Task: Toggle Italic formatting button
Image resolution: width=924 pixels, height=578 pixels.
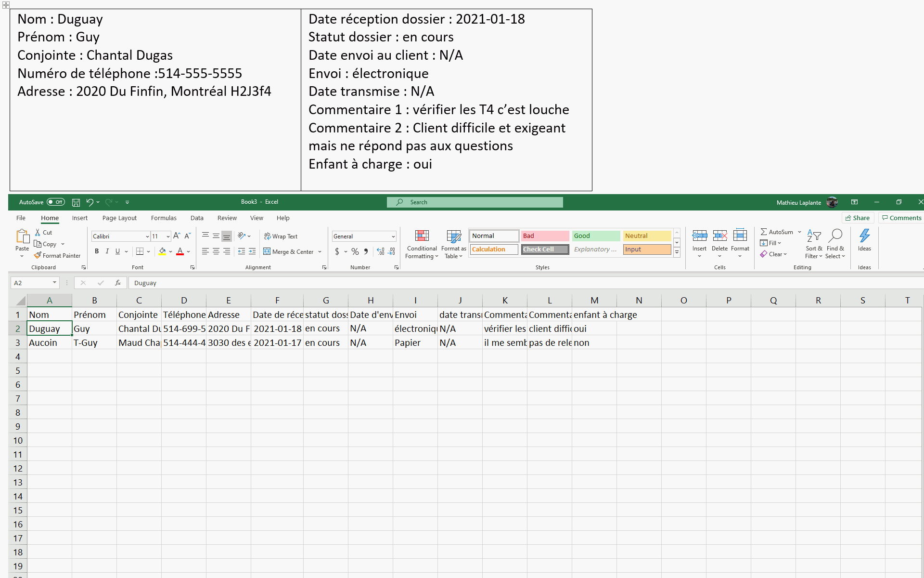Action: (x=107, y=251)
